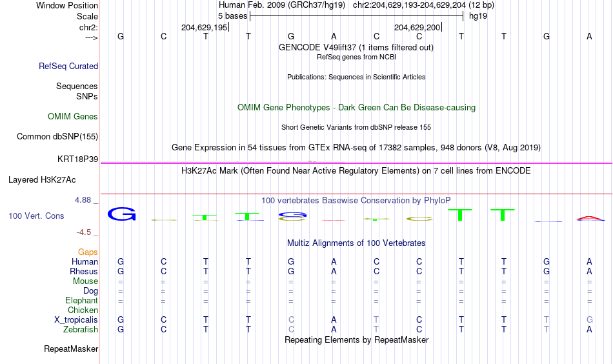Click the OMIM Gene Phenotypes green title
This screenshot has width=613, height=364.
click(x=356, y=108)
